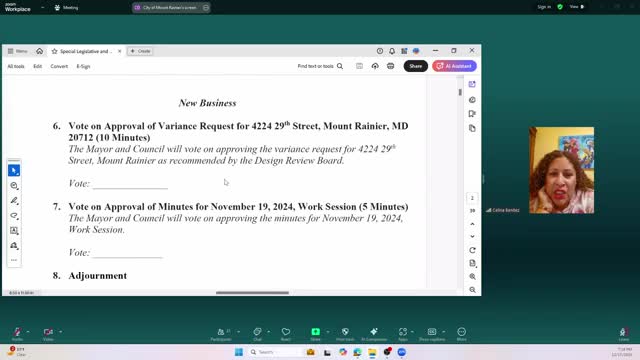Click the 'New Business' heading text
This screenshot has width=640, height=360.
coord(207,103)
